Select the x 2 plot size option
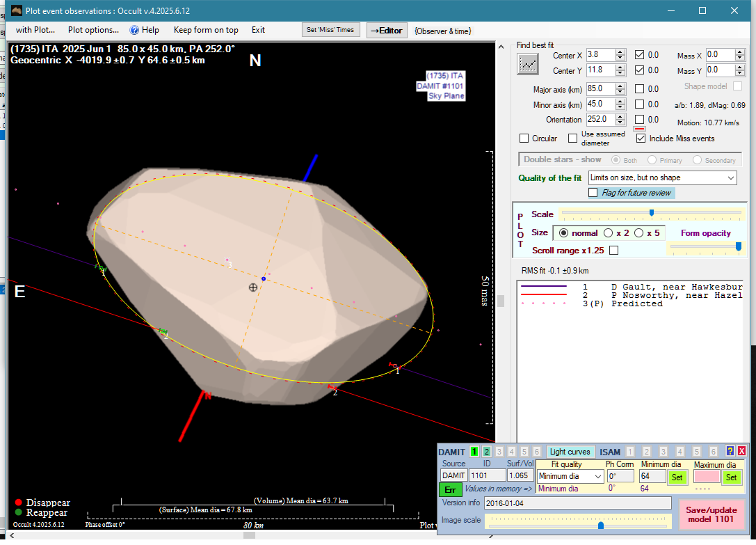The height and width of the screenshot is (545, 756). click(x=609, y=233)
